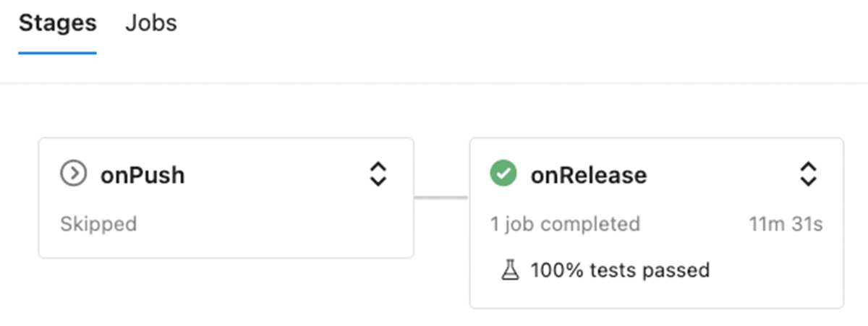
Task: Click the horizontal divider below the tabs
Action: (x=434, y=83)
